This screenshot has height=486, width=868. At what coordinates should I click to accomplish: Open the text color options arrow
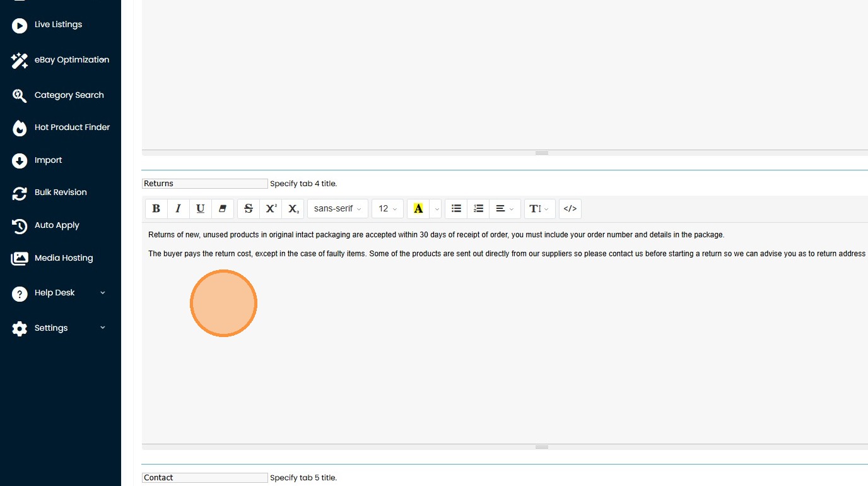436,209
